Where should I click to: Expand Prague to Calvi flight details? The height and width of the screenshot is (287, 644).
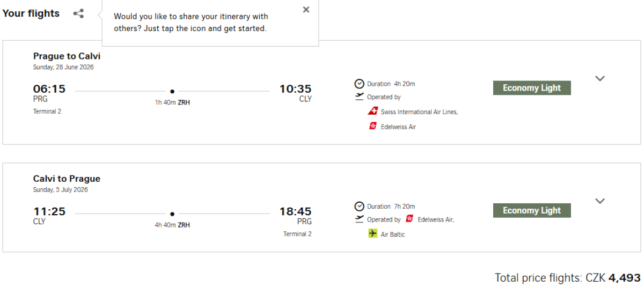[600, 78]
